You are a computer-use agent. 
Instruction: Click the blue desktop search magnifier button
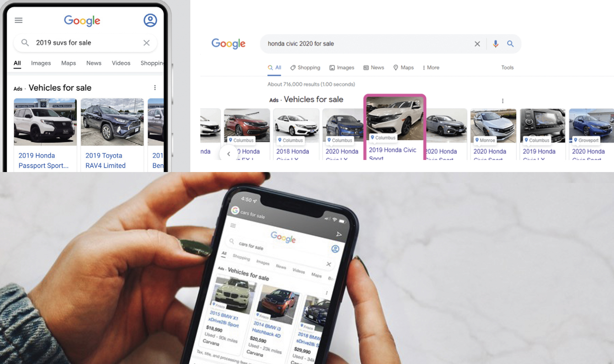click(x=510, y=44)
